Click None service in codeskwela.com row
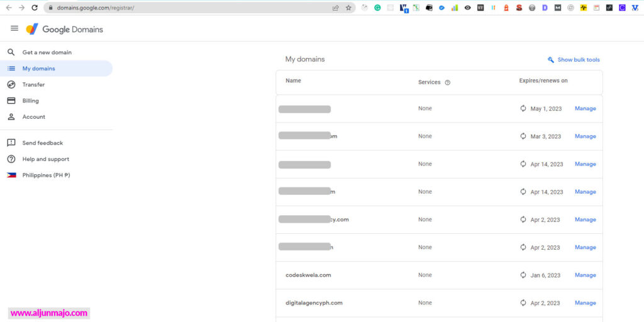The height and width of the screenshot is (322, 644). [x=425, y=275]
